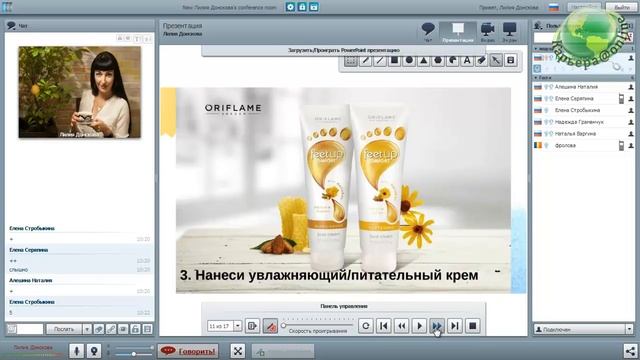Click chat message 'слышно' from Елена Серапина
This screenshot has width=640, height=360.
click(x=19, y=270)
